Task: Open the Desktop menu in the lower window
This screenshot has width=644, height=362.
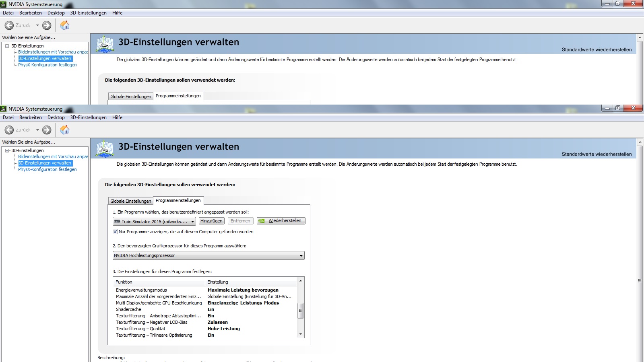Action: (x=56, y=117)
